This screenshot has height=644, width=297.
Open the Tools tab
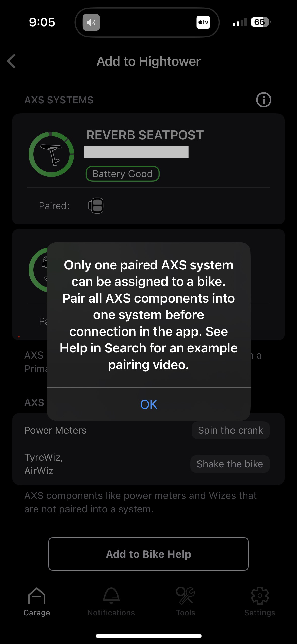(186, 602)
